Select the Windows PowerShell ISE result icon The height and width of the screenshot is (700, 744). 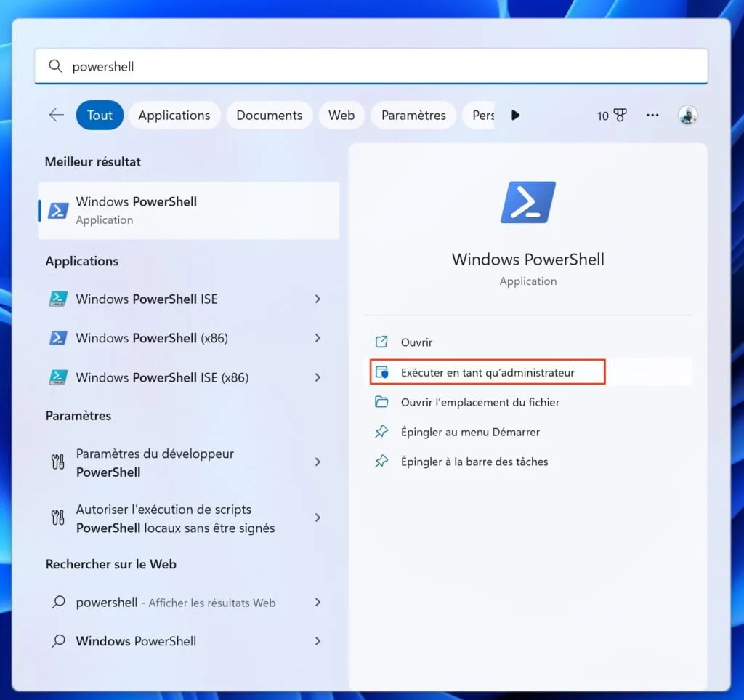point(57,299)
